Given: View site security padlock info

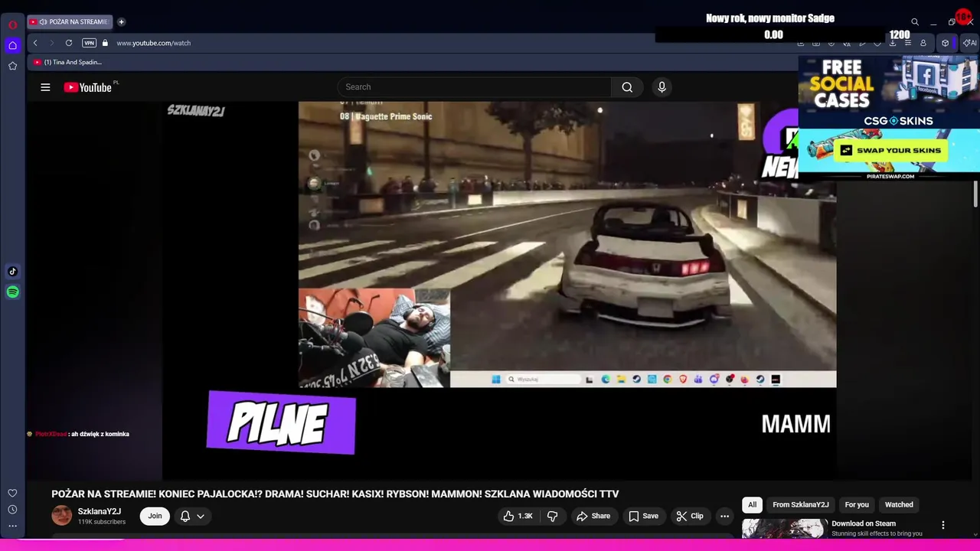Looking at the screenshot, I should tap(105, 43).
